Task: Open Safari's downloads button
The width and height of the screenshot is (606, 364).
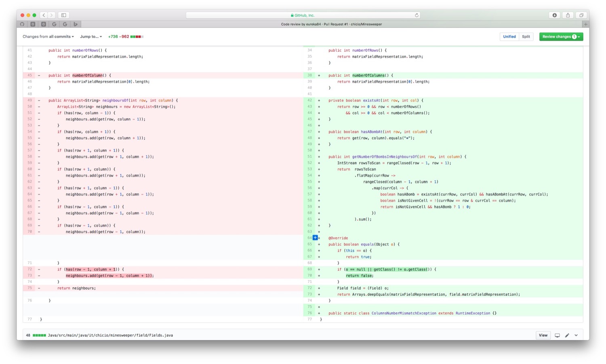Action: tap(554, 15)
